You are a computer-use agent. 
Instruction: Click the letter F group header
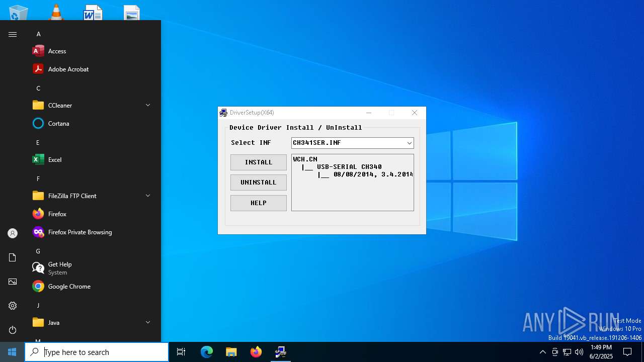(38, 179)
